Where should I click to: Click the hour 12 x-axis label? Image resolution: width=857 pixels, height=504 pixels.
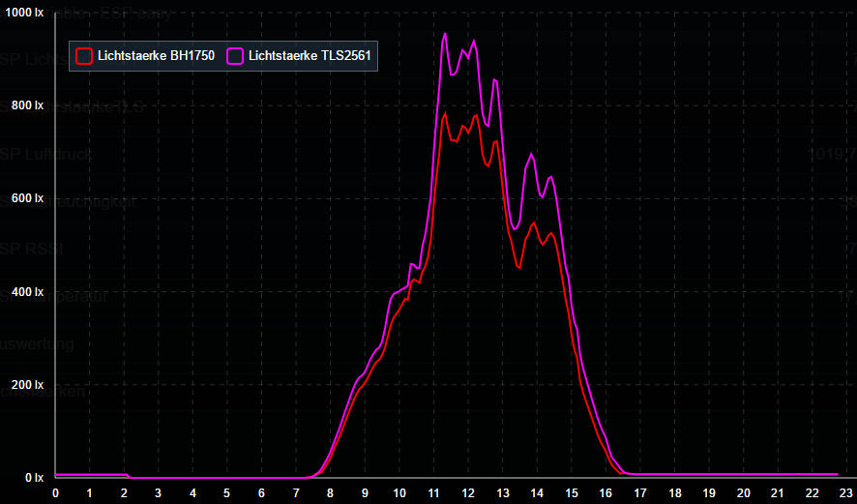(x=468, y=493)
